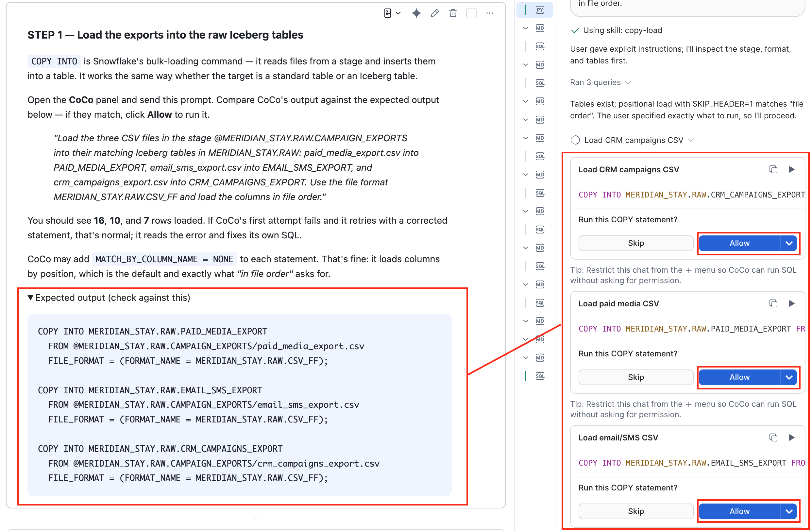Click the STEP 1 heading text
Image resolution: width=812 pixels, height=531 pixels.
[x=165, y=35]
